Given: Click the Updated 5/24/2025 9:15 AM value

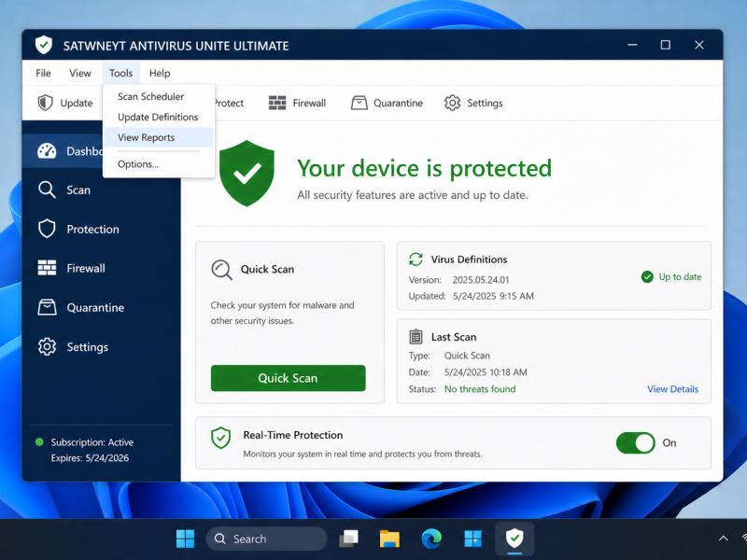Looking at the screenshot, I should pos(493,296).
